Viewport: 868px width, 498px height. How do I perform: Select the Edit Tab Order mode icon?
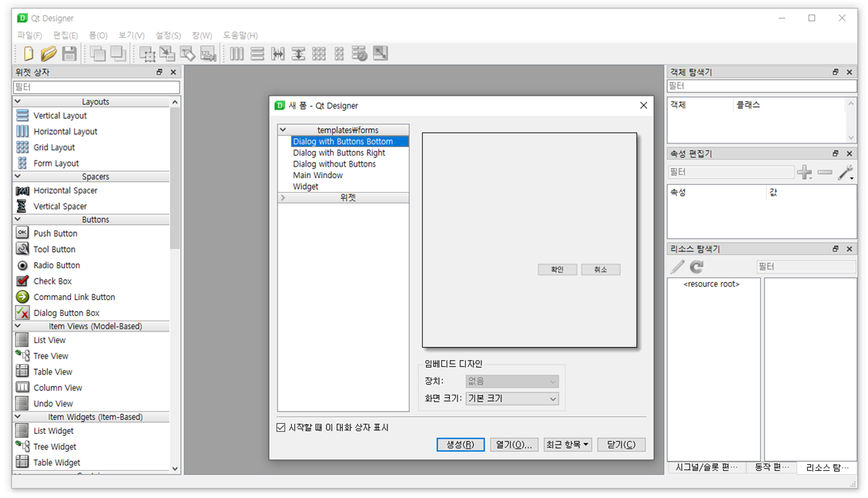pyautogui.click(x=208, y=54)
